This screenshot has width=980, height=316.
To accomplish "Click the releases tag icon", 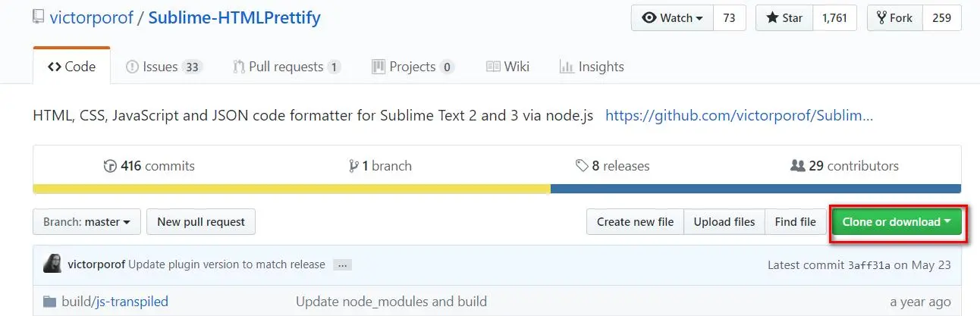I will (582, 166).
